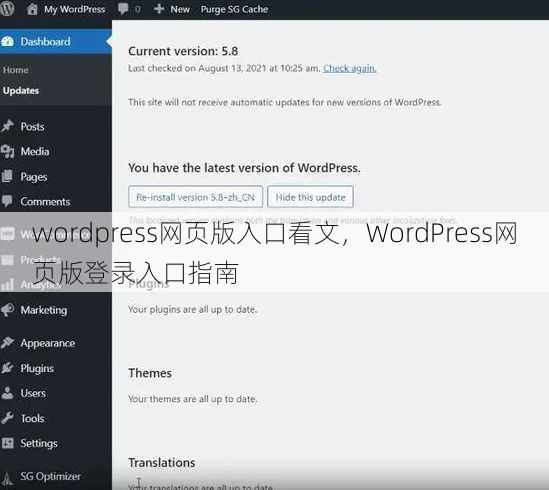Click the automatic updates notice text
This screenshot has height=490, width=549.
pyautogui.click(x=285, y=102)
